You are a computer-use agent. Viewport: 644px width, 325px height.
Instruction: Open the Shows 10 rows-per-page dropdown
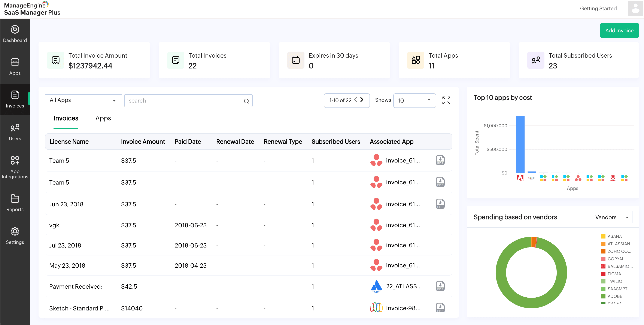(x=414, y=100)
